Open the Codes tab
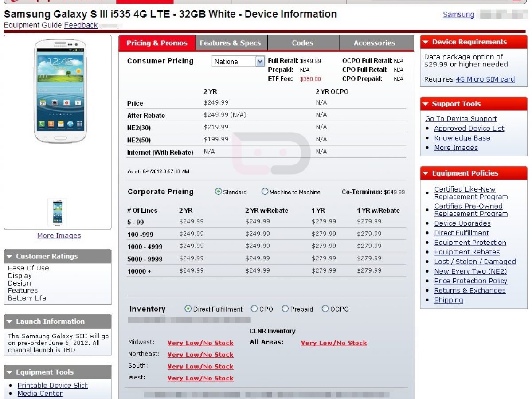The width and height of the screenshot is (532, 399). (x=302, y=43)
